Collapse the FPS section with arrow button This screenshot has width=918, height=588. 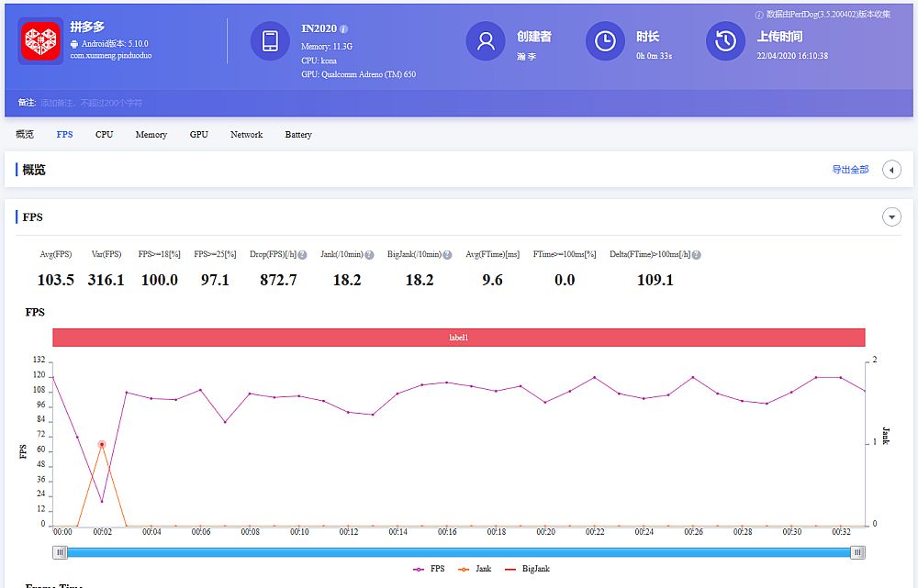pyautogui.click(x=890, y=217)
